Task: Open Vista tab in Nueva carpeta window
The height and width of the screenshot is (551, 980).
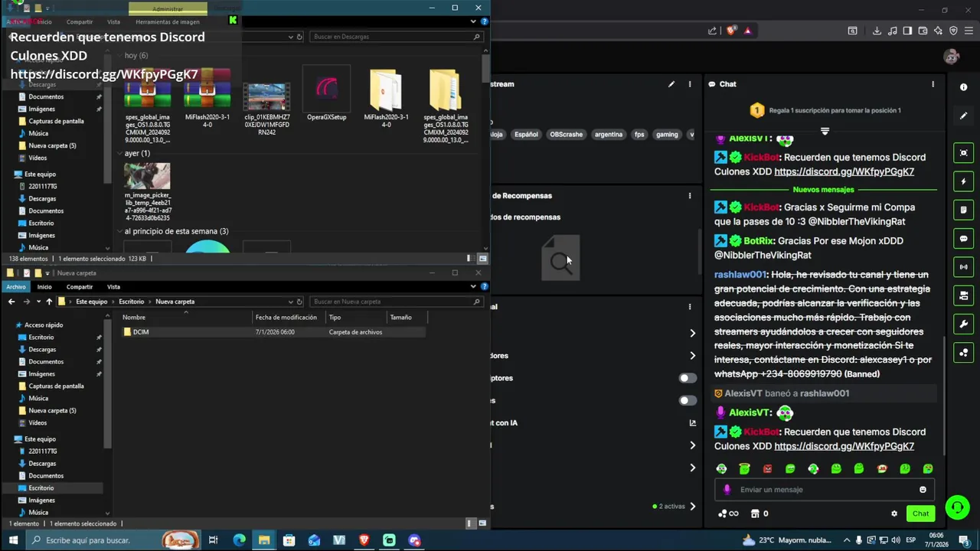Action: [x=113, y=287]
